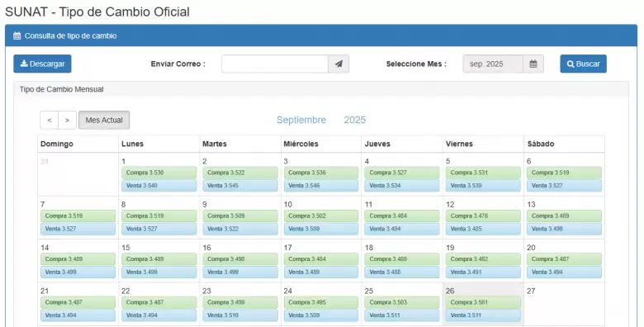Advance to next month with the > arrow
The height and width of the screenshot is (327, 644).
tap(68, 120)
